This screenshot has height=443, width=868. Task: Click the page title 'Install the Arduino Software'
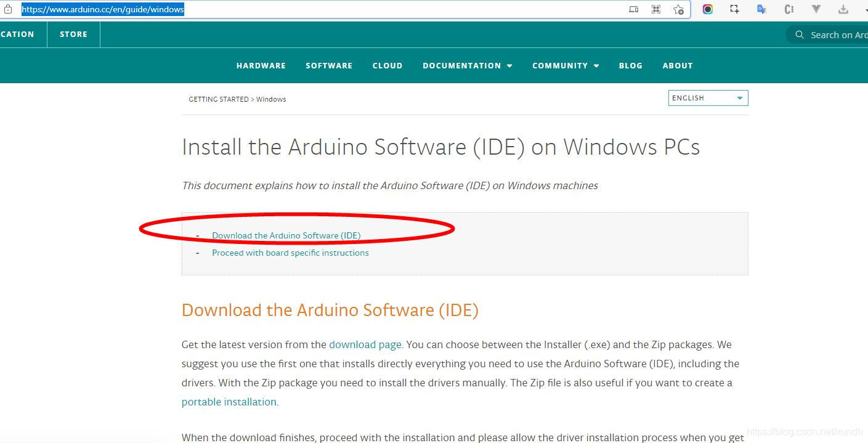pos(440,147)
